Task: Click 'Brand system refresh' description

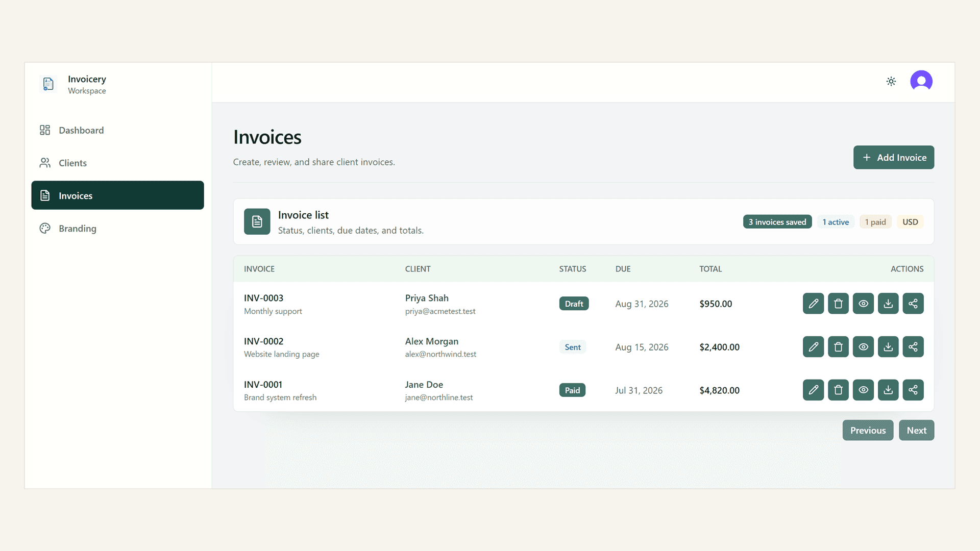Action: click(280, 397)
